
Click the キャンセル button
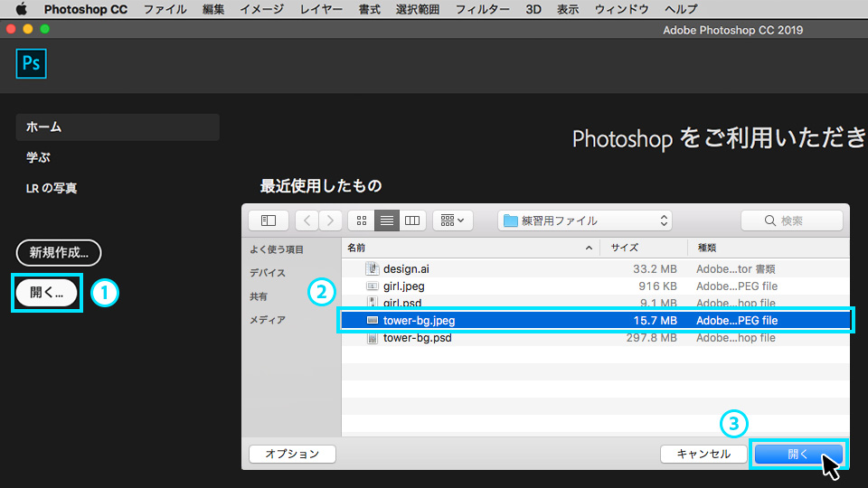point(703,454)
